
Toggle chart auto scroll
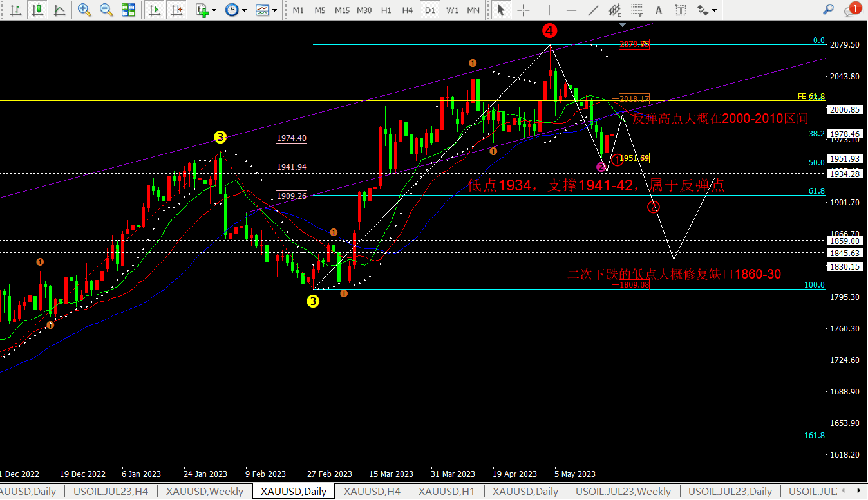(155, 10)
